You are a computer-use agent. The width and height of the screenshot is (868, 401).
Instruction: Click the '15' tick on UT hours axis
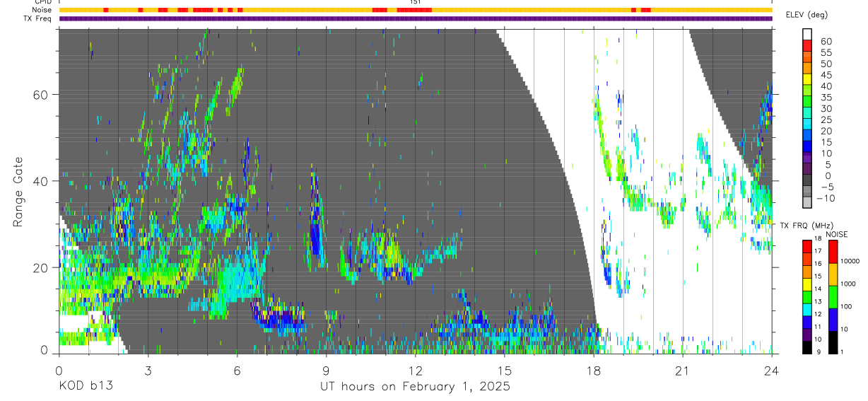[505, 370]
